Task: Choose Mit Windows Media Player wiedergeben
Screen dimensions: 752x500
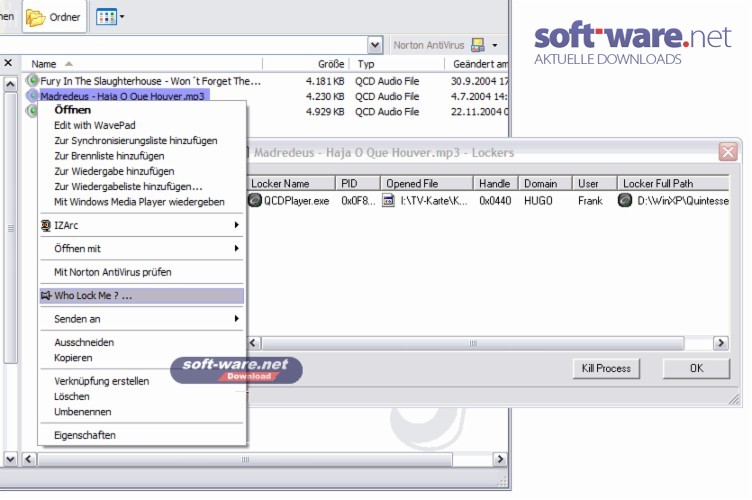Action: [x=142, y=202]
